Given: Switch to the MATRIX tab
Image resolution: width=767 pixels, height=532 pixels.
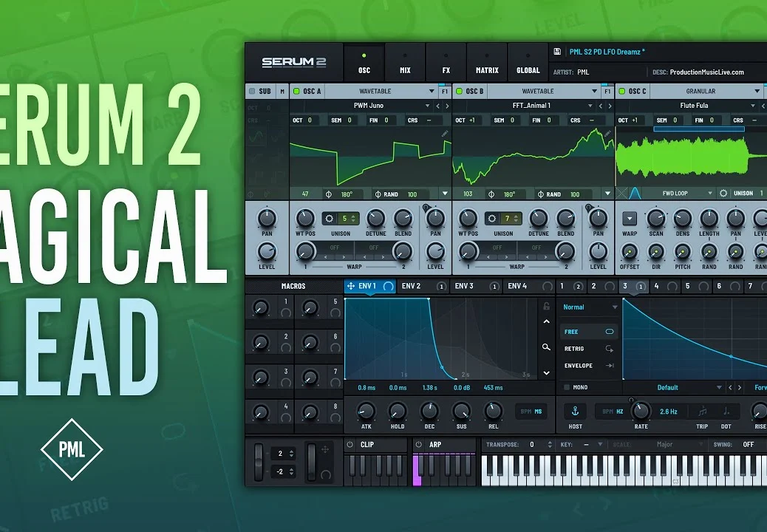Looking at the screenshot, I should pos(487,63).
